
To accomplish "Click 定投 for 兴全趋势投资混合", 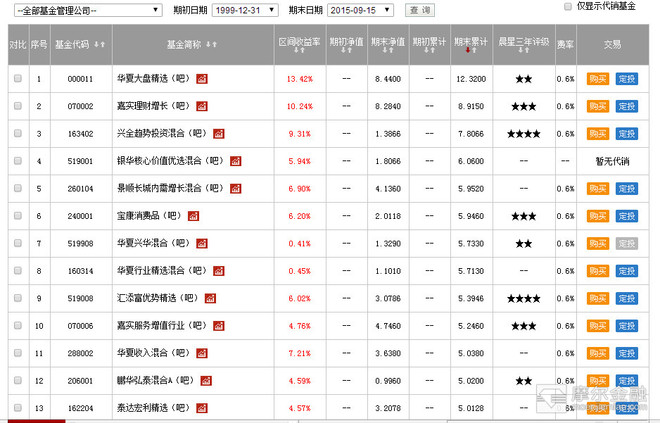I will [627, 134].
